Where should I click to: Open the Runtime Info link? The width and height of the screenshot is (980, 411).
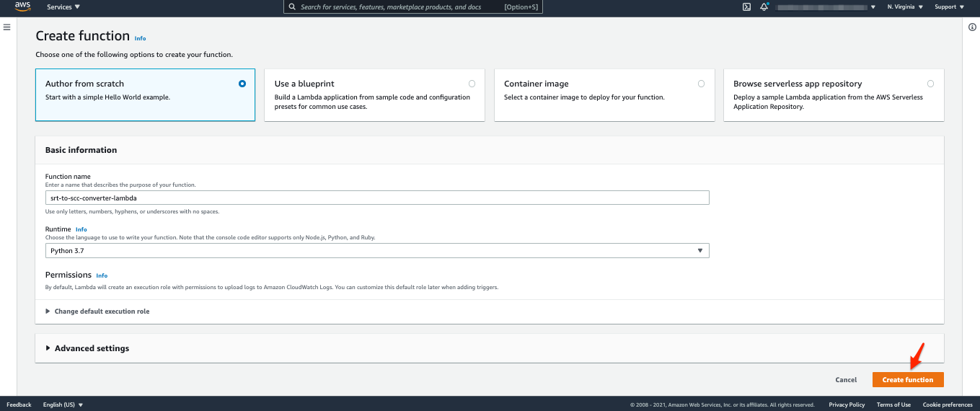tap(81, 229)
